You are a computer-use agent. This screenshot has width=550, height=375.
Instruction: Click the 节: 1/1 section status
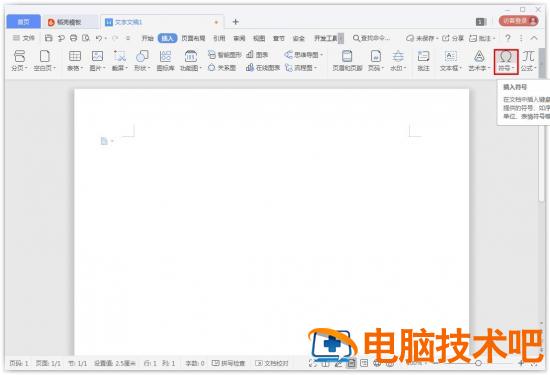[78, 363]
